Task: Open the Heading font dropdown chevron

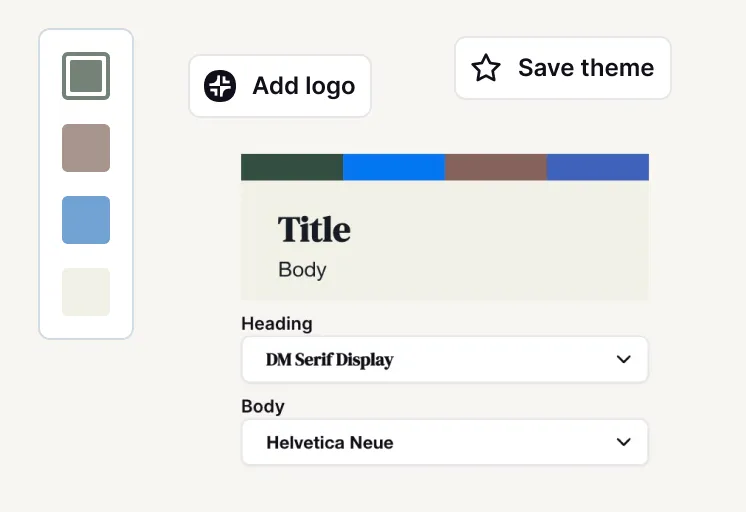Action: 623,359
